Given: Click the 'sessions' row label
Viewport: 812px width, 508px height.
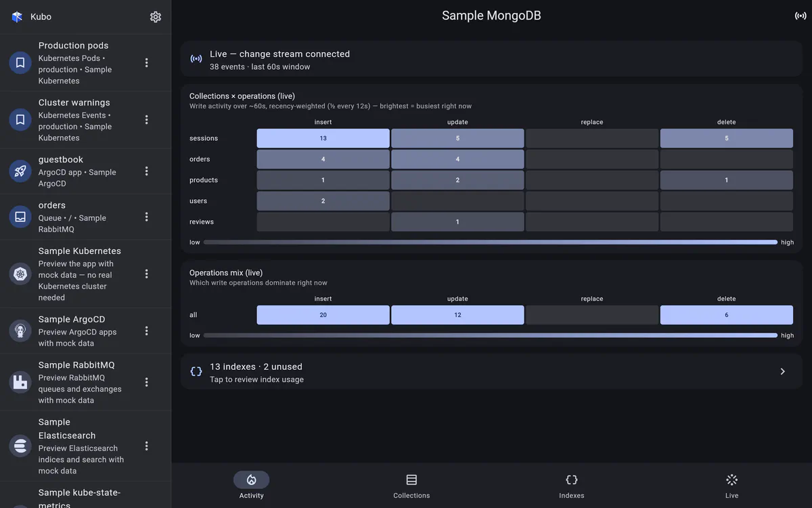Looking at the screenshot, I should pyautogui.click(x=204, y=138).
